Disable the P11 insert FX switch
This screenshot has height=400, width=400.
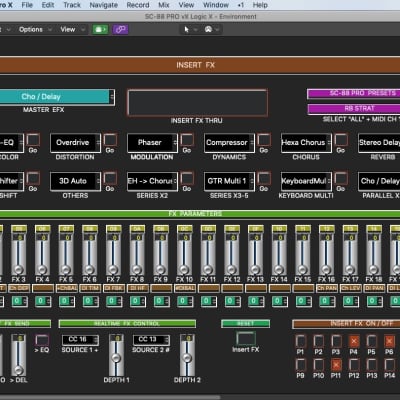pos(336,365)
